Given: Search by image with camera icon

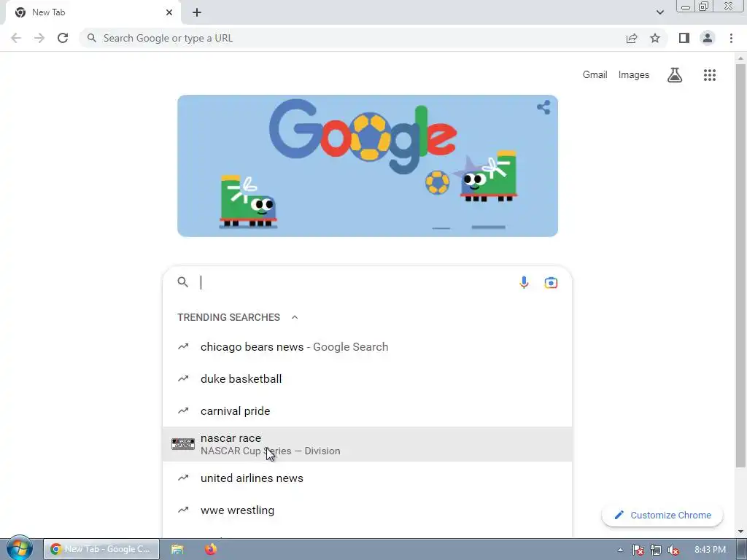Looking at the screenshot, I should point(551,282).
